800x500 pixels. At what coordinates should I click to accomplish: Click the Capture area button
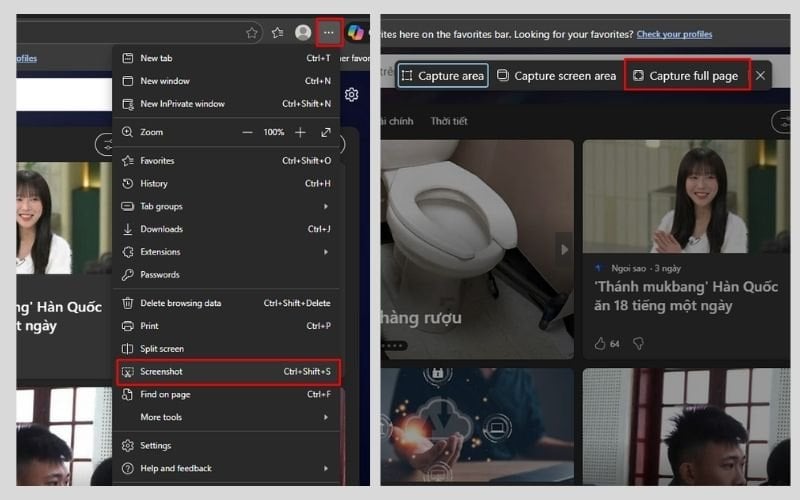[443, 76]
